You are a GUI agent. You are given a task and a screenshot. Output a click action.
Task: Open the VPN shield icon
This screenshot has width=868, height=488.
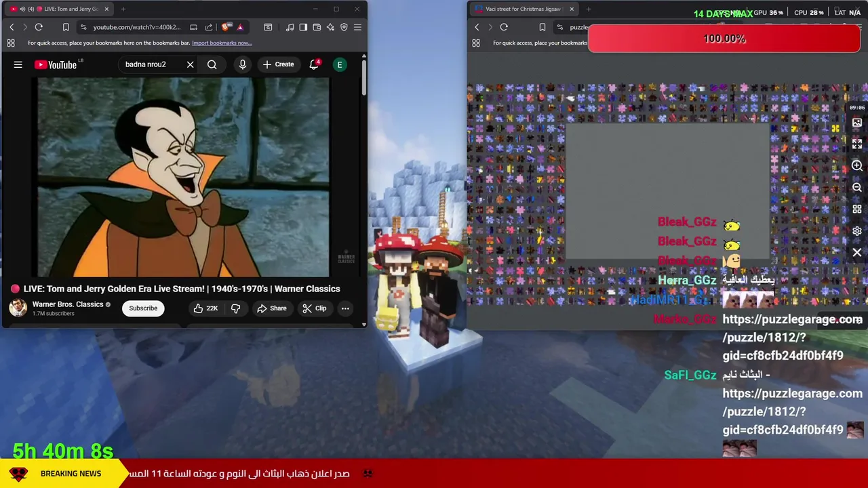(x=344, y=27)
